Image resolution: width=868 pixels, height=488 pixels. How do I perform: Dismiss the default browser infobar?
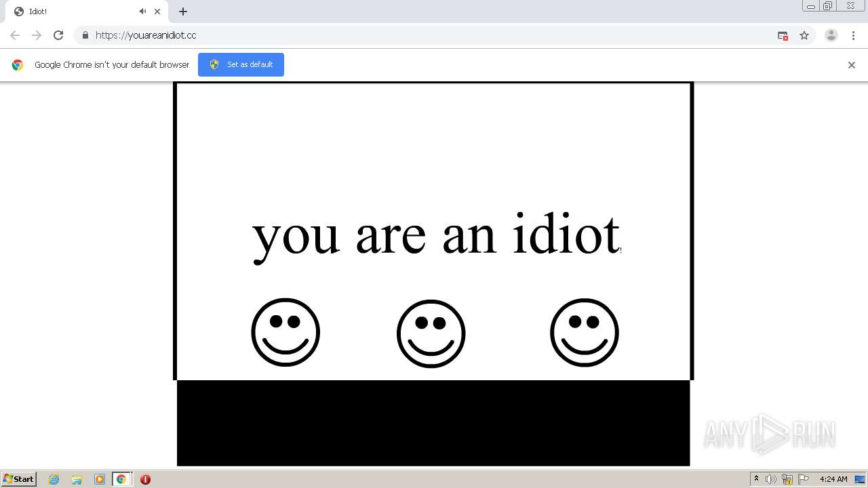[852, 65]
